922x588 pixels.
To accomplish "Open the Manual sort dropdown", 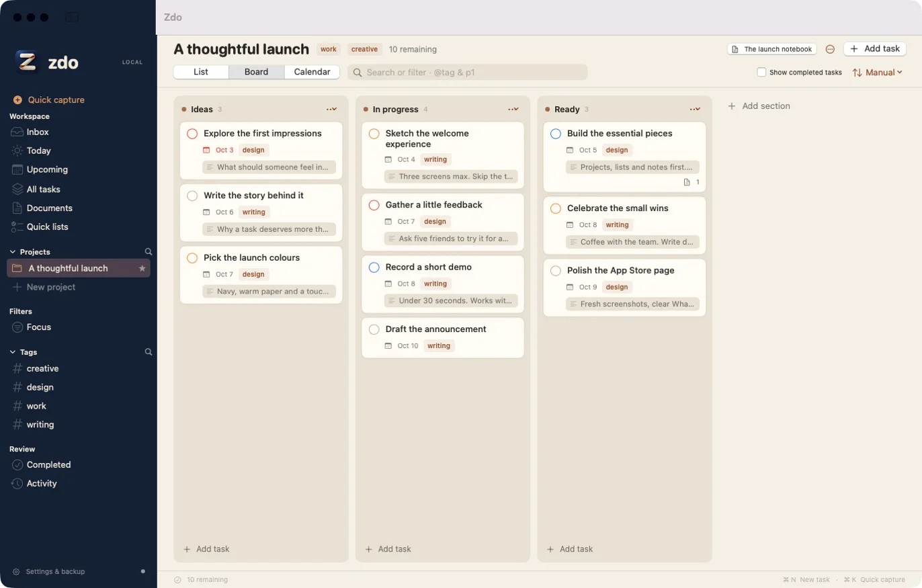I will coord(877,73).
